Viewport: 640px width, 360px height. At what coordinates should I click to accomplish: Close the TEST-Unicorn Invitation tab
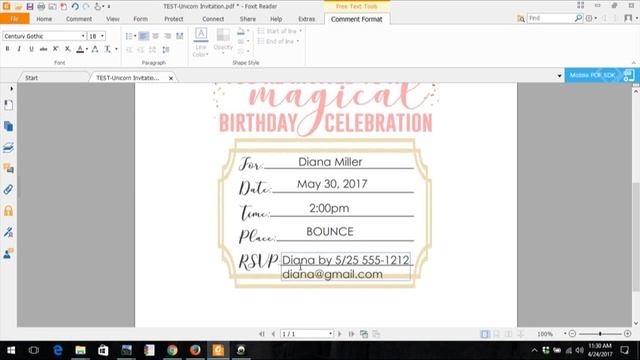(171, 78)
